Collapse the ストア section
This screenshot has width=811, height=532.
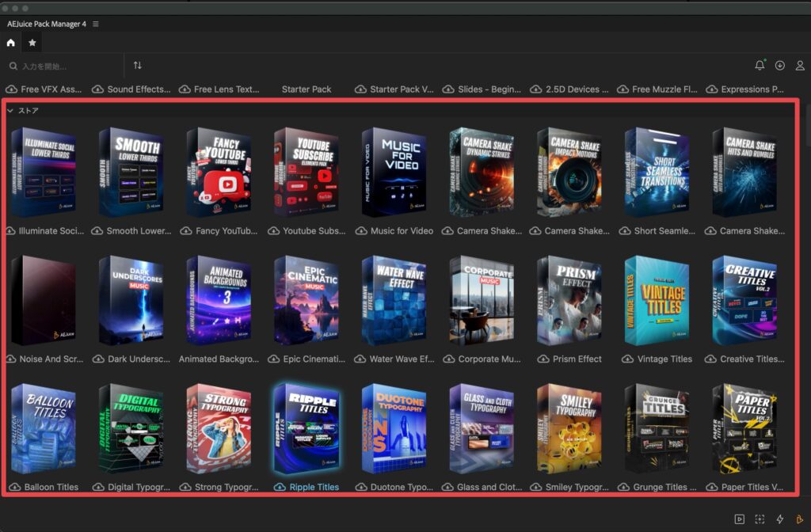10,111
